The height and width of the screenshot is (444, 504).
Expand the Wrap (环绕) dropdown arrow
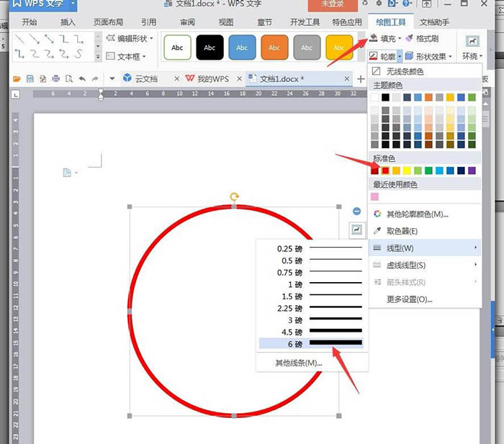coord(481,56)
